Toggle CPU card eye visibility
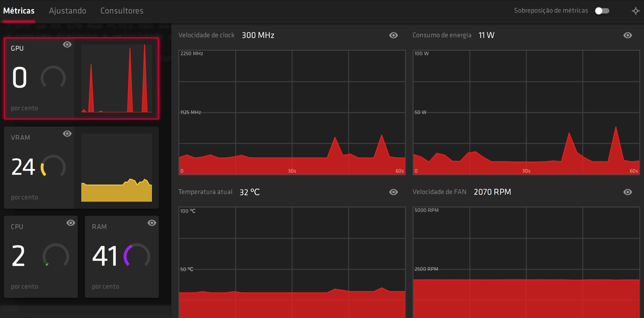Image resolution: width=644 pixels, height=318 pixels. [x=71, y=223]
